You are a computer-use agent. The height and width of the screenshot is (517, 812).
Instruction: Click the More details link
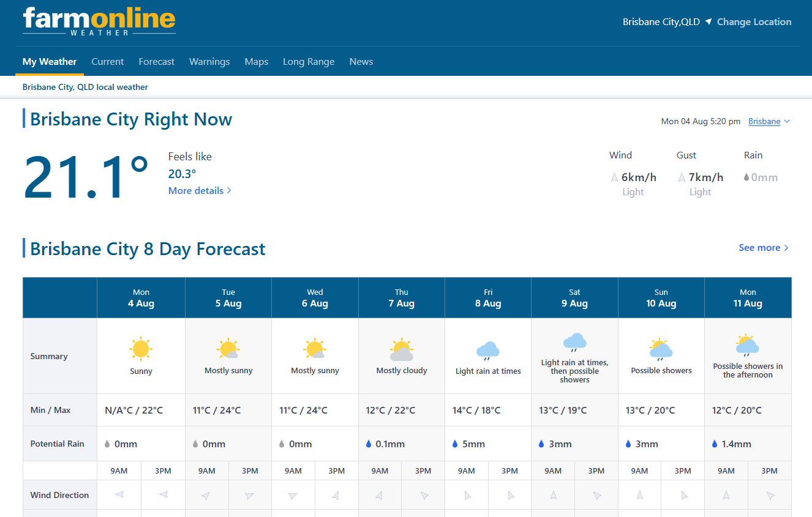196,190
